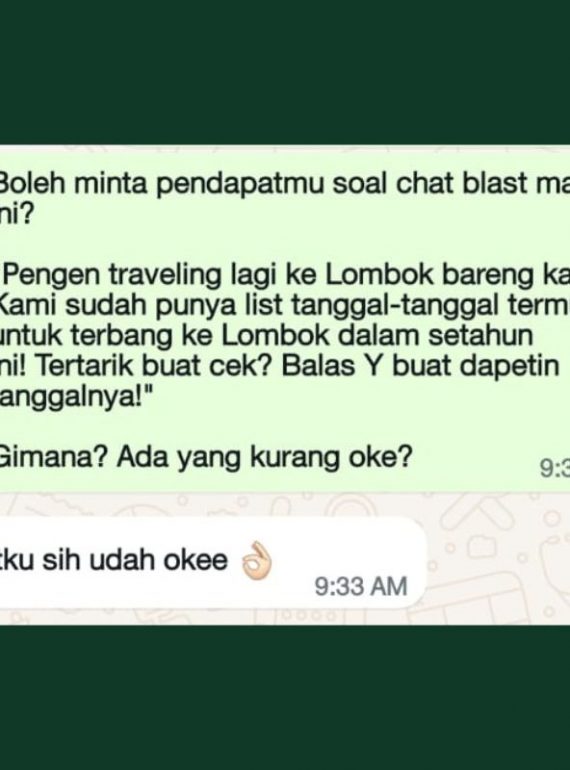Select the white reply bubble 'udah okee'
Screen dimensions: 570x770
(x=212, y=563)
